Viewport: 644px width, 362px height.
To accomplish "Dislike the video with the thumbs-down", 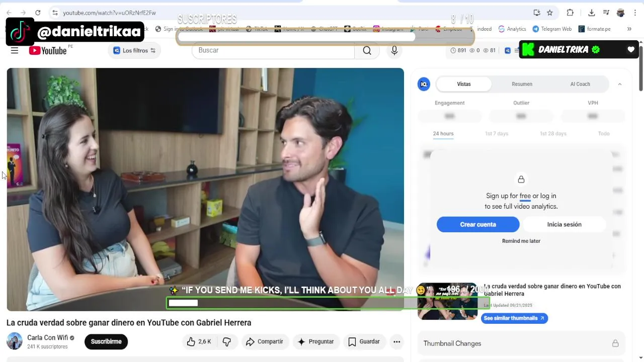I will click(227, 342).
